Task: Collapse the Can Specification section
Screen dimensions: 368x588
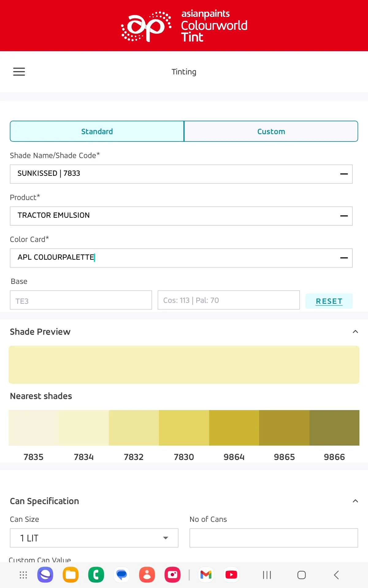Action: 355,501
